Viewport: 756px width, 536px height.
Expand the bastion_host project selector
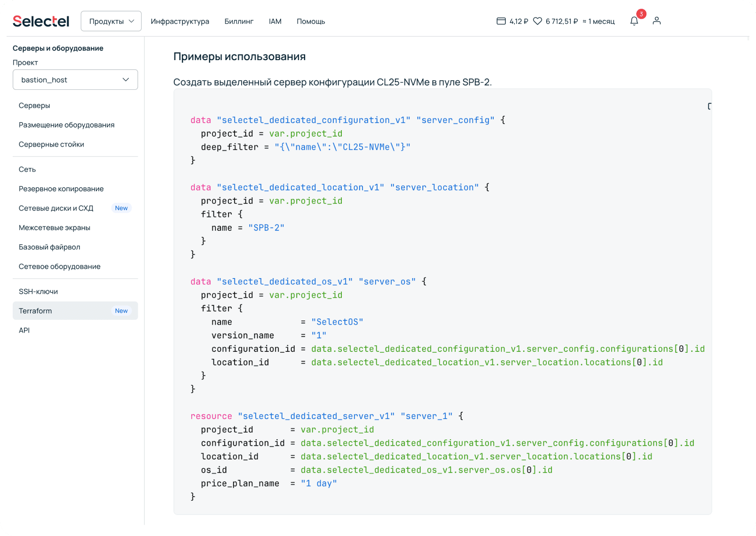[x=75, y=80]
